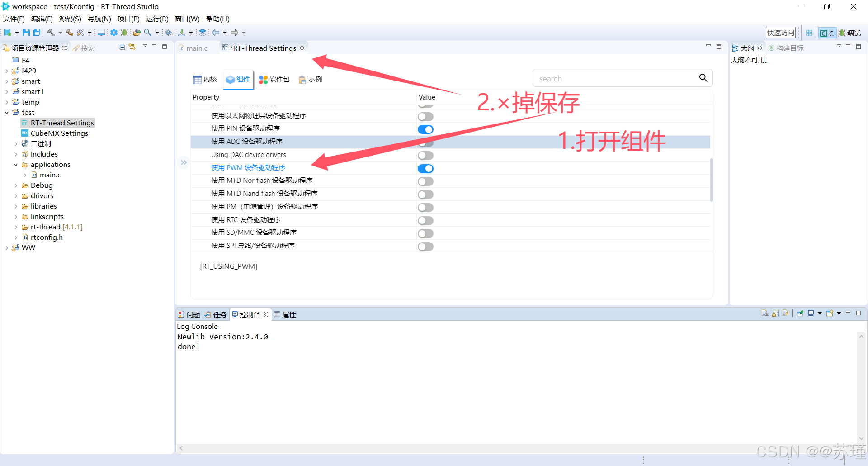
Task: Click the Back navigation arrow icon
Action: 216,33
